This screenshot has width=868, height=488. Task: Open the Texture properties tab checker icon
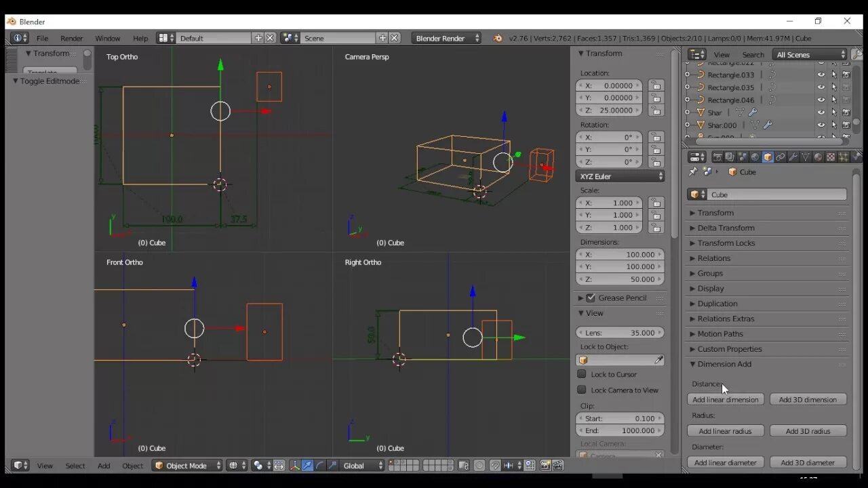831,157
